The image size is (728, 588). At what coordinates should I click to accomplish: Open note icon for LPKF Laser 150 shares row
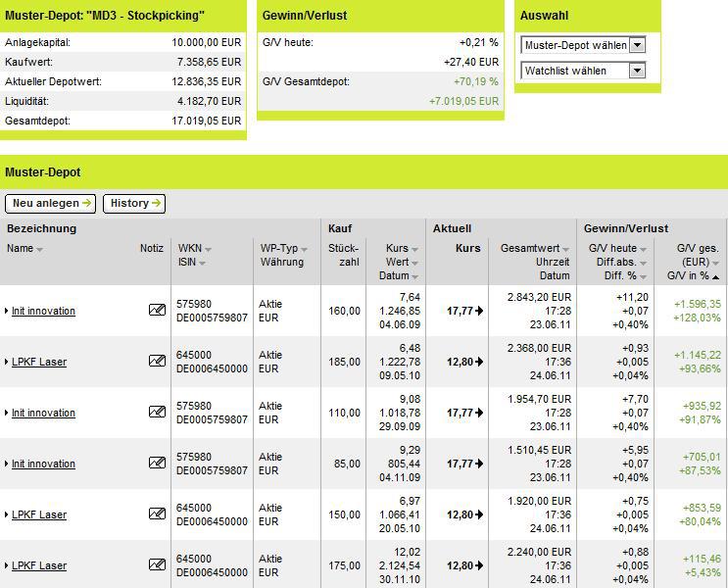(x=157, y=514)
